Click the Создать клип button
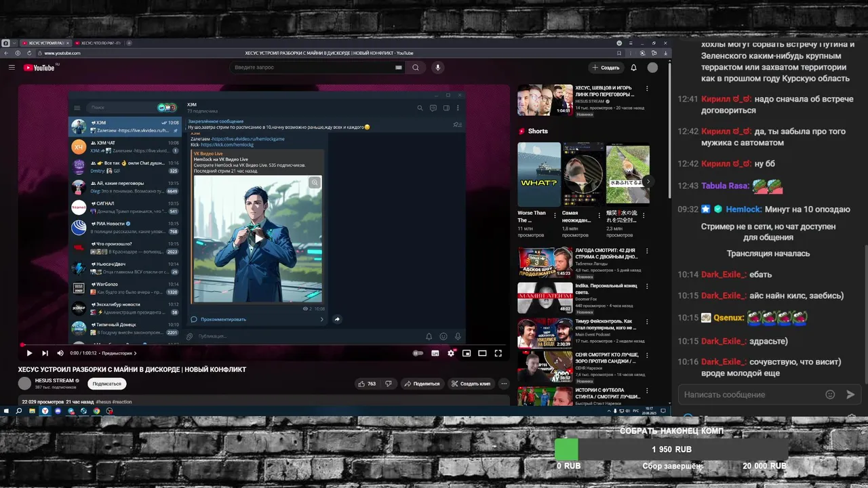The width and height of the screenshot is (868, 488). point(471,384)
